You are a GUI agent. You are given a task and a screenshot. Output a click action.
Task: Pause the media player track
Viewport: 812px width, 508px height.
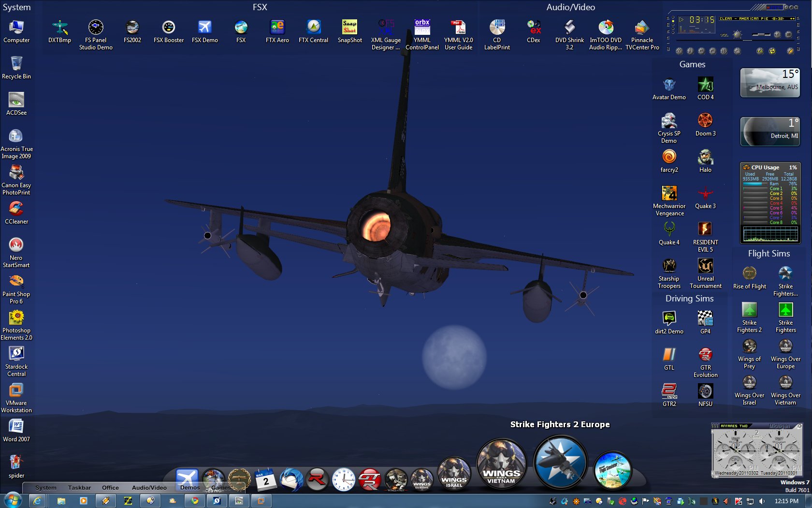point(701,51)
